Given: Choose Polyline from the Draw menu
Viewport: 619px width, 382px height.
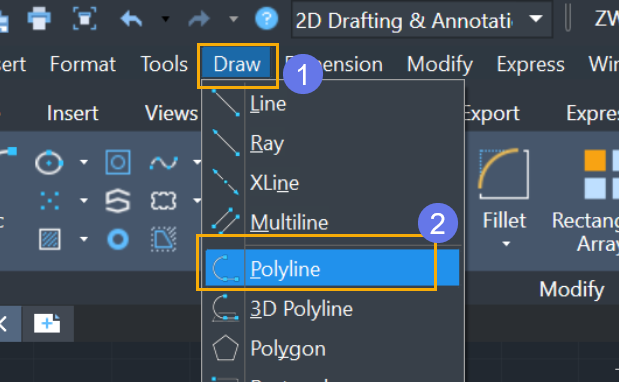Looking at the screenshot, I should tap(332, 268).
